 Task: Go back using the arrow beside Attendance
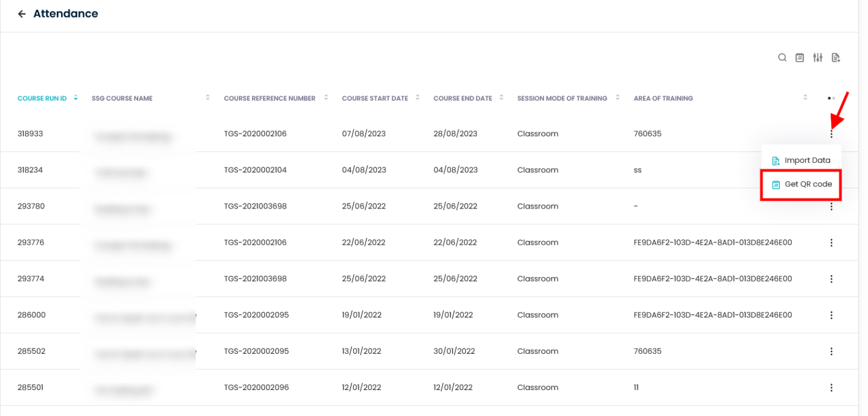[21, 14]
